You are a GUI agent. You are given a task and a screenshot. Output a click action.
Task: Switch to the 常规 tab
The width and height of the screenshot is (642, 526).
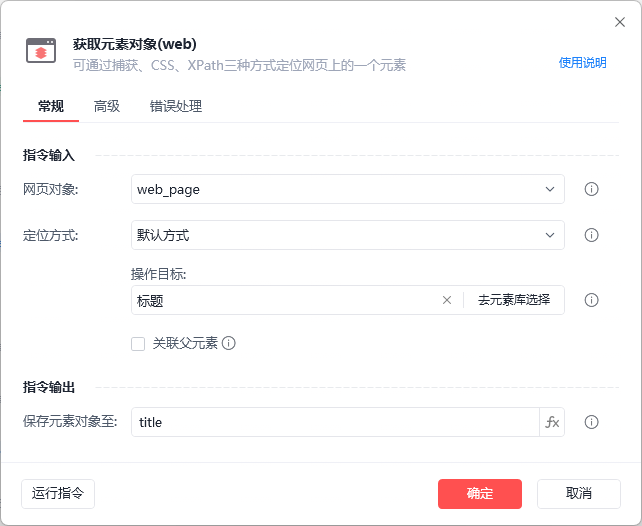click(51, 106)
